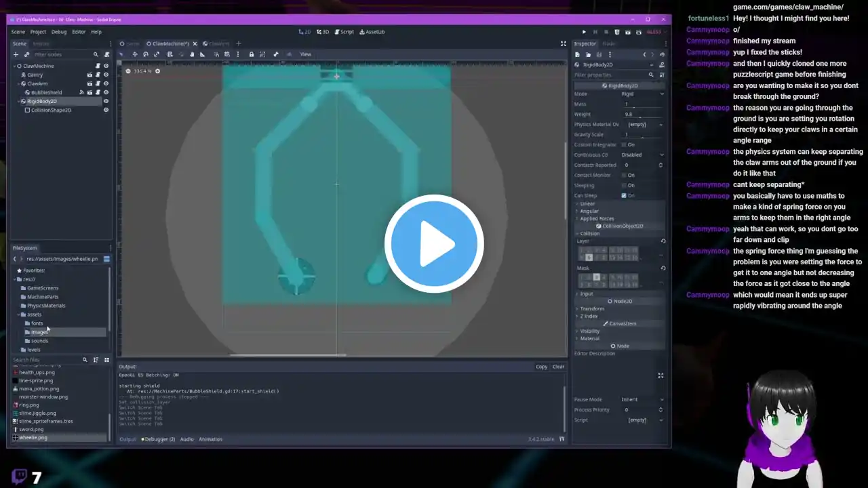Toggle visibility of CollisionShape2D node
This screenshot has height=488, width=868.
click(x=106, y=110)
